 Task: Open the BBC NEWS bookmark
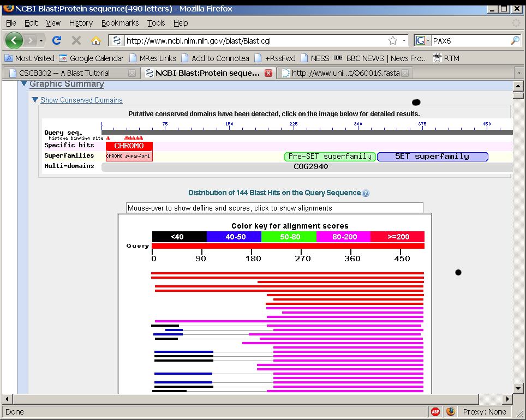[x=380, y=58]
